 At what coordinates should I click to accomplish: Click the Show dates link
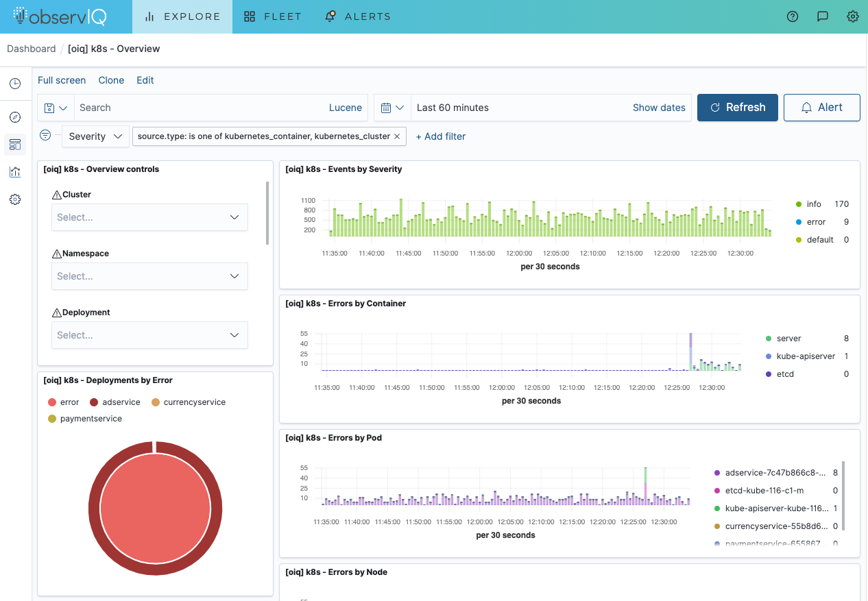click(658, 108)
